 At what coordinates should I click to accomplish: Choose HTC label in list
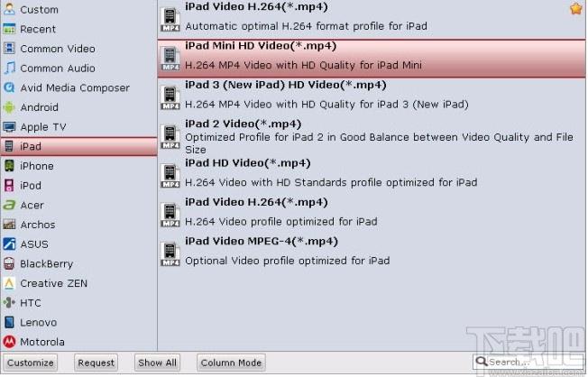[x=31, y=303]
